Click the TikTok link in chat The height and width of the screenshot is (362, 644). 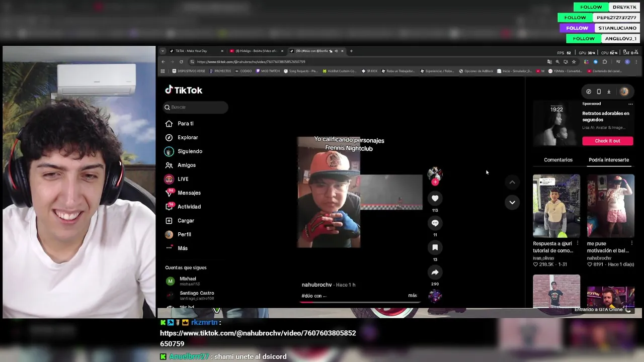[258, 338]
